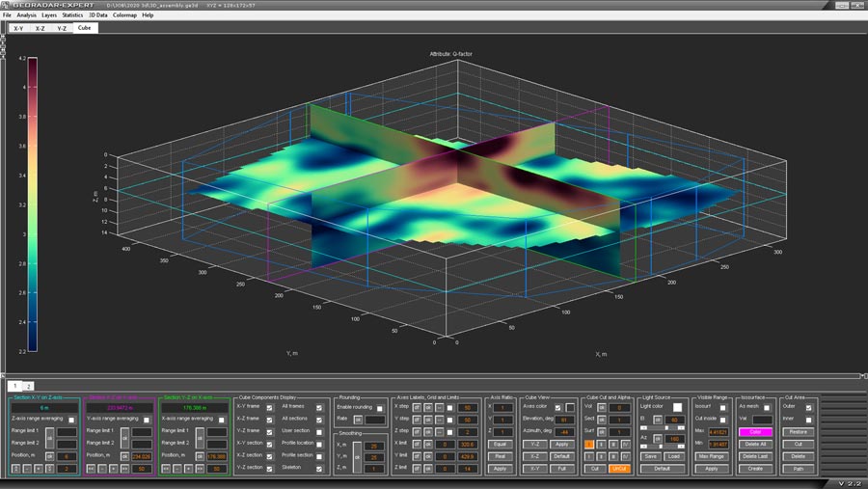Click the Azimuth, deg input field
The image size is (868, 489).
click(564, 432)
